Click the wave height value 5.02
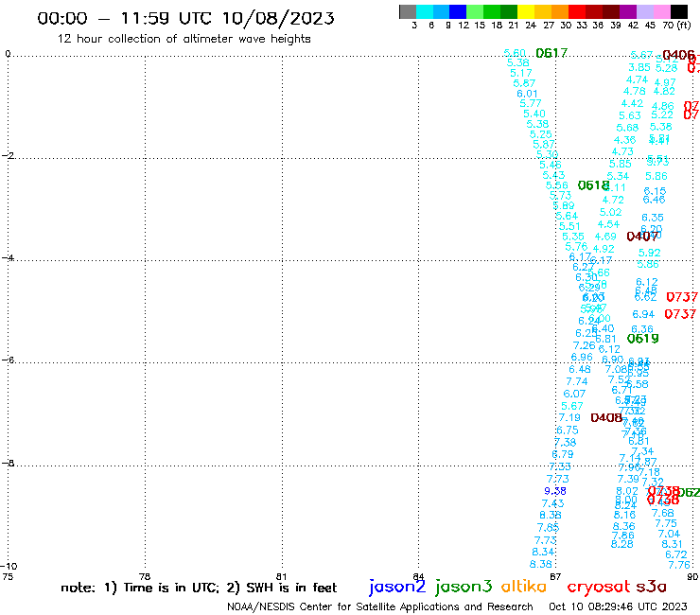 tap(611, 212)
